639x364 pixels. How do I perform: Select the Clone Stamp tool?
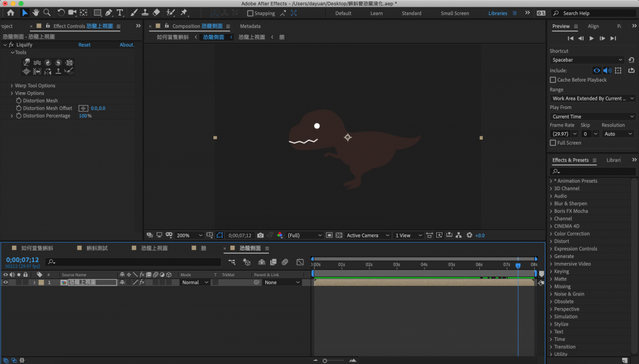[x=144, y=12]
